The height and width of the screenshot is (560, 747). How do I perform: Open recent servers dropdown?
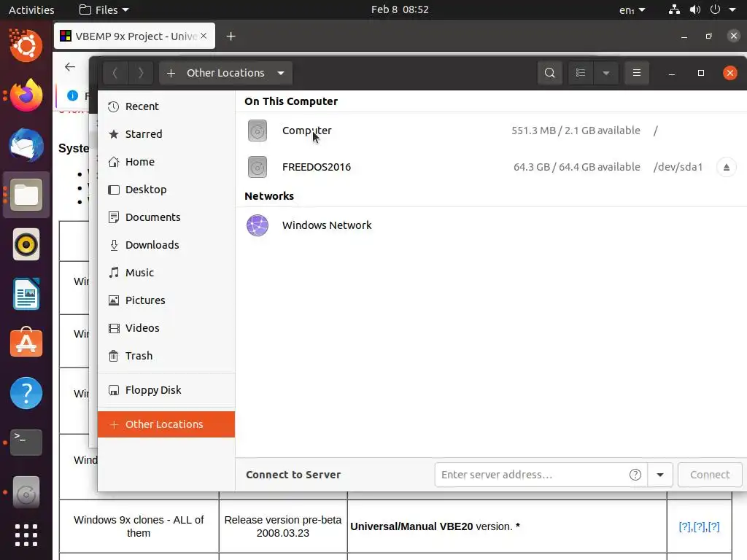(x=659, y=475)
